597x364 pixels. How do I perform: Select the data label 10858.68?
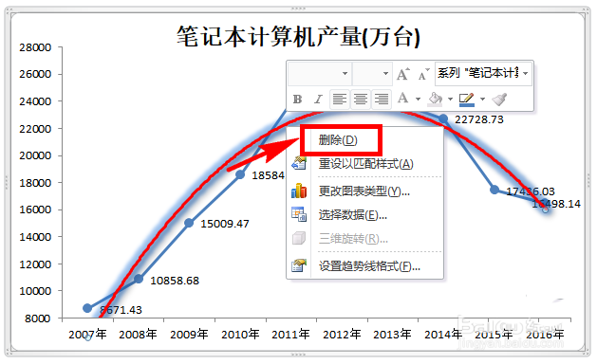175,281
